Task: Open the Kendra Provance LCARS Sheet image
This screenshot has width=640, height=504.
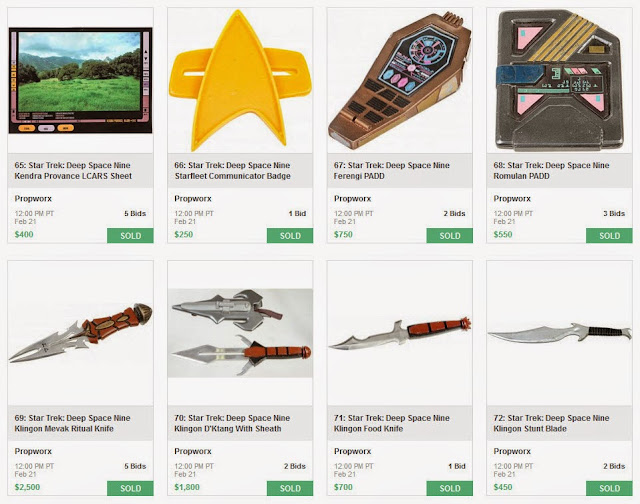Action: pos(80,80)
